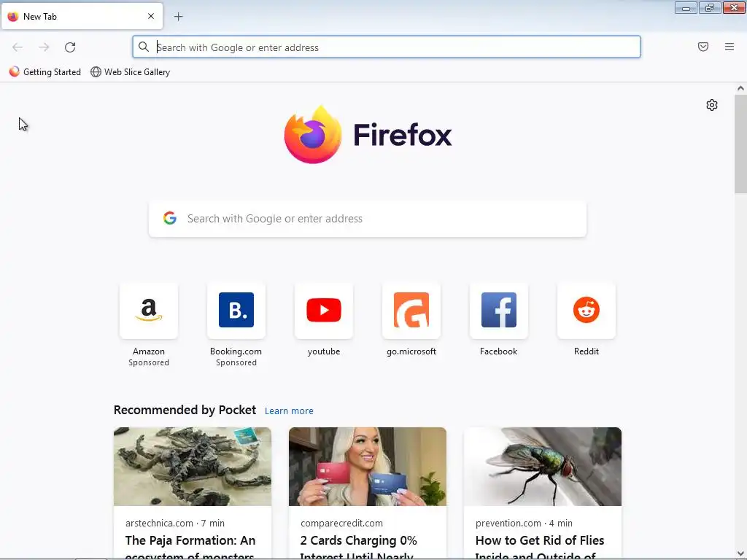
Task: Click the address bar search field
Action: click(x=387, y=47)
